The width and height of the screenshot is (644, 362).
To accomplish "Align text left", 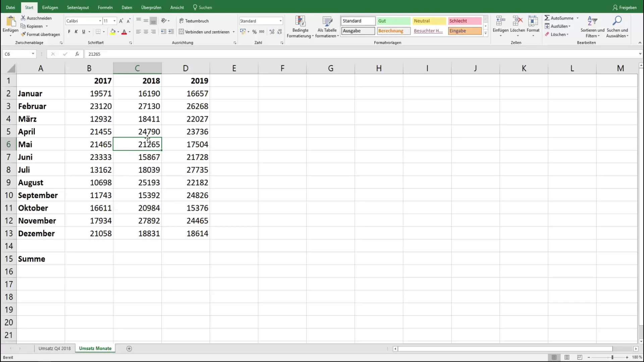I will pos(139,32).
